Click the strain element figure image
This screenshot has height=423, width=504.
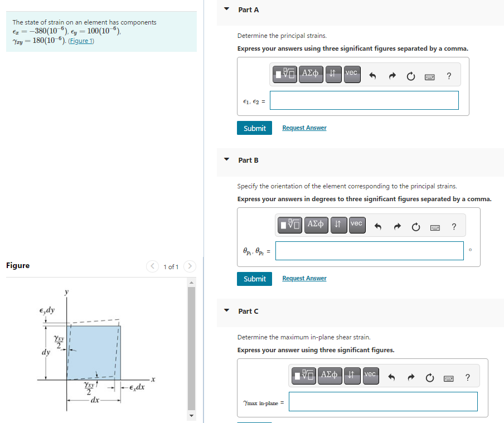pyautogui.click(x=96, y=349)
